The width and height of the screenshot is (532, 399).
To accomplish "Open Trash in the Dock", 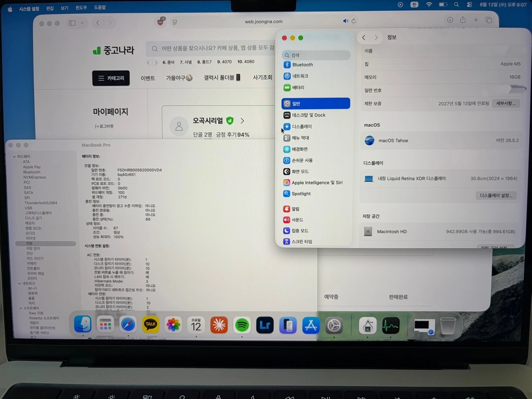I will [448, 326].
